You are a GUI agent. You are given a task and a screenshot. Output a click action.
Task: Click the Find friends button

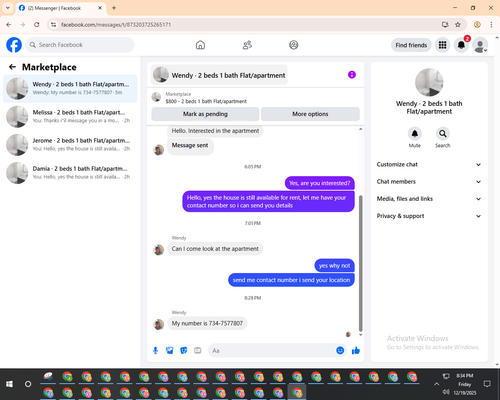411,45
